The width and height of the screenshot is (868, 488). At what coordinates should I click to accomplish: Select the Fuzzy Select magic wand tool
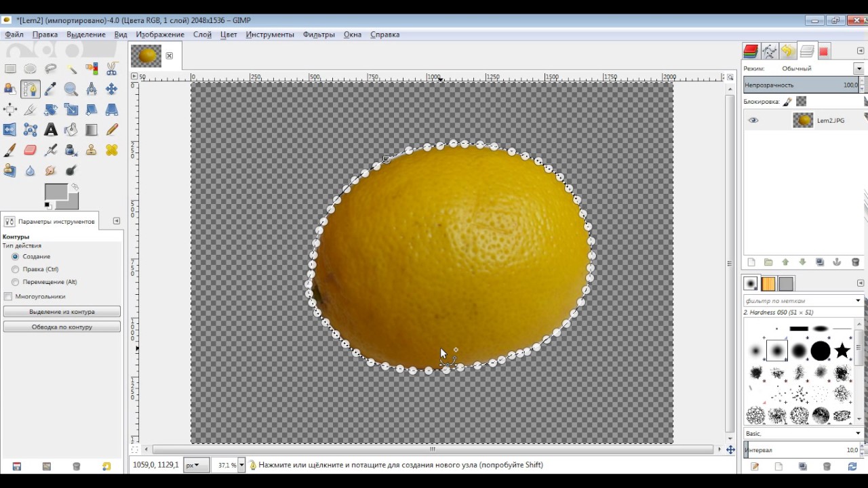[71, 68]
